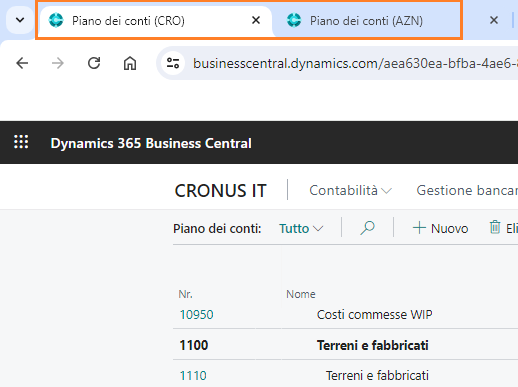The height and width of the screenshot is (387, 518).
Task: Open account number 10950 link
Action: click(196, 315)
